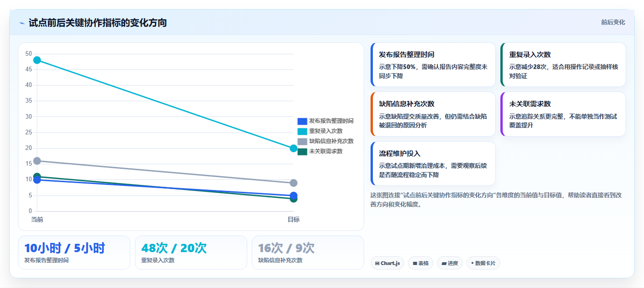Select the blue data point at 5 on 目标
Image resolution: width=644 pixels, height=288 pixels.
click(x=294, y=196)
